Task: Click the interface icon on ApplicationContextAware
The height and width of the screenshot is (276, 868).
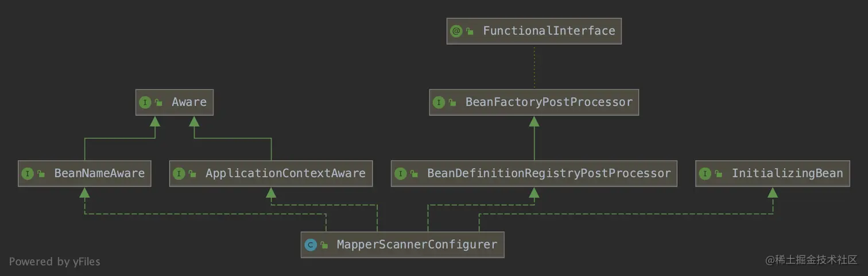Action: click(179, 173)
